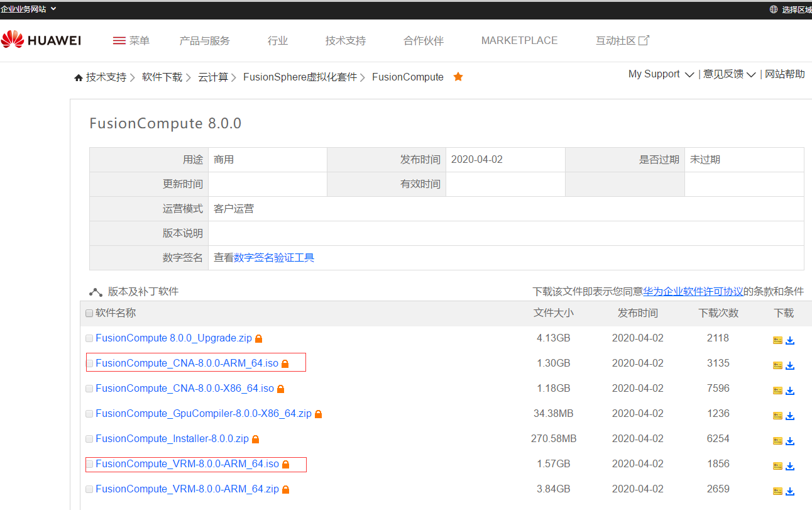Download FusionCompute_Installer-8.0.0.zip via blue arrow icon

coord(790,441)
